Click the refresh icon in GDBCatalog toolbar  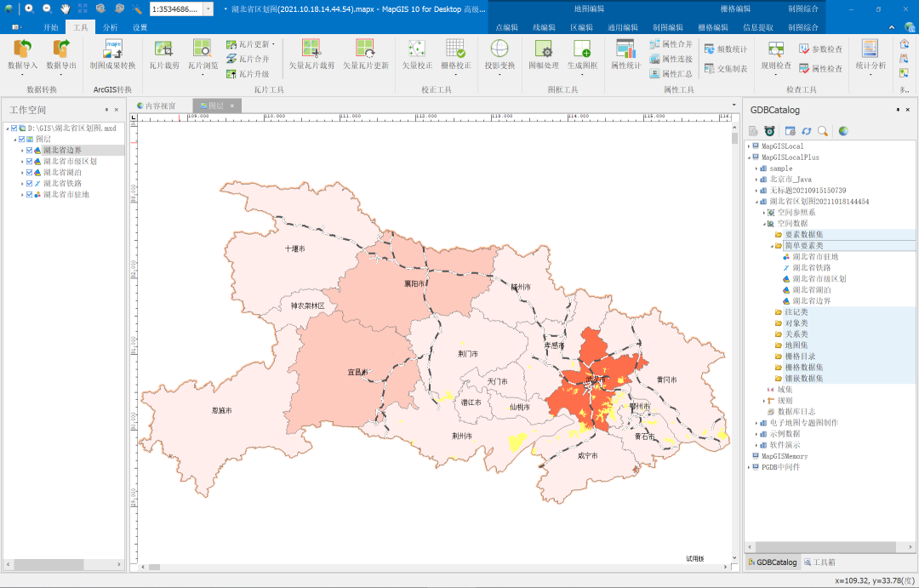807,131
